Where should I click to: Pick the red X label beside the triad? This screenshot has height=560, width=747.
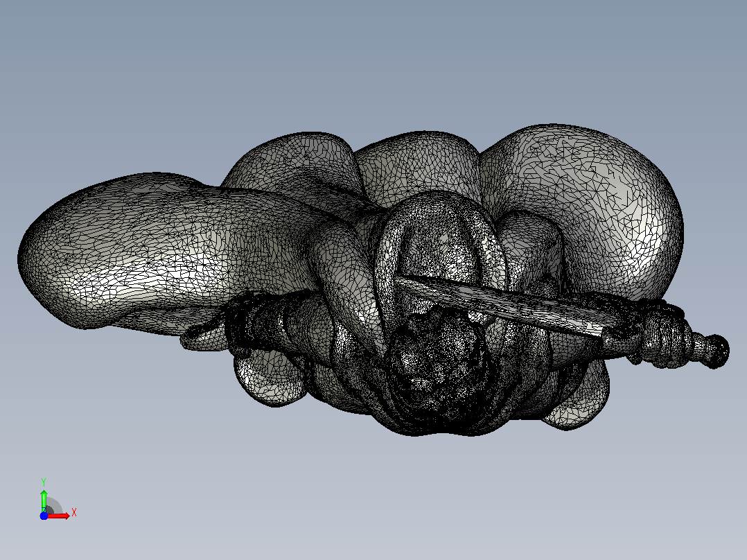pyautogui.click(x=74, y=513)
